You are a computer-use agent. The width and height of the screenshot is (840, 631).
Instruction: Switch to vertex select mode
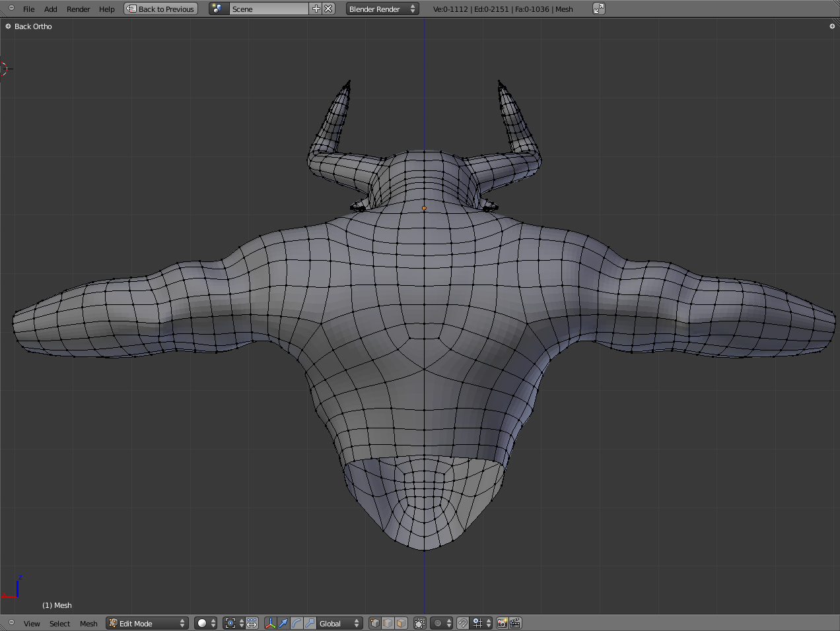[375, 623]
